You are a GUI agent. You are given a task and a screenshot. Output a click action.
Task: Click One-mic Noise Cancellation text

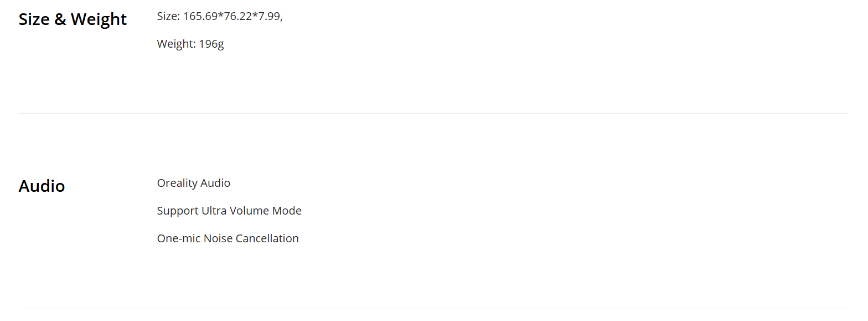[x=228, y=238]
